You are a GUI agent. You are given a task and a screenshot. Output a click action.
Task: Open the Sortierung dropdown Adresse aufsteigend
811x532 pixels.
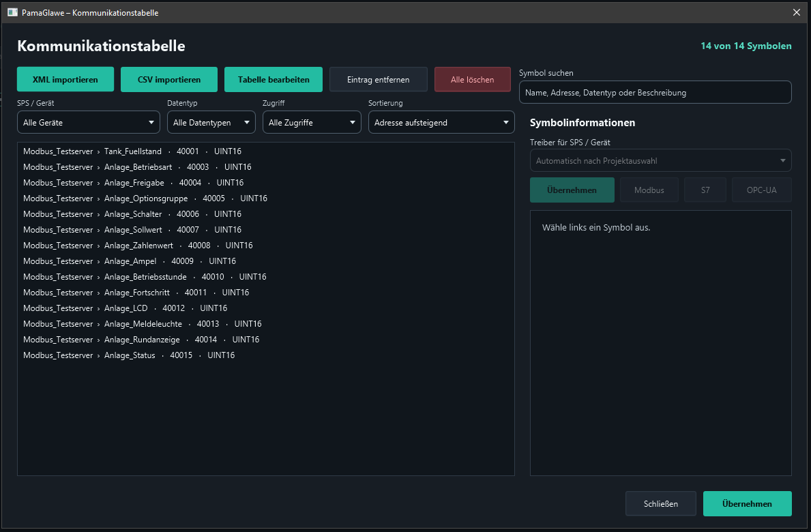click(441, 123)
